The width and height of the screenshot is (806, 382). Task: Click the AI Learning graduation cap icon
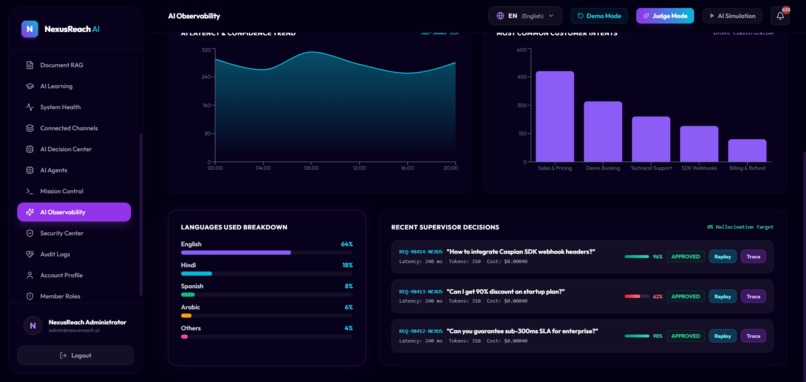pyautogui.click(x=30, y=86)
